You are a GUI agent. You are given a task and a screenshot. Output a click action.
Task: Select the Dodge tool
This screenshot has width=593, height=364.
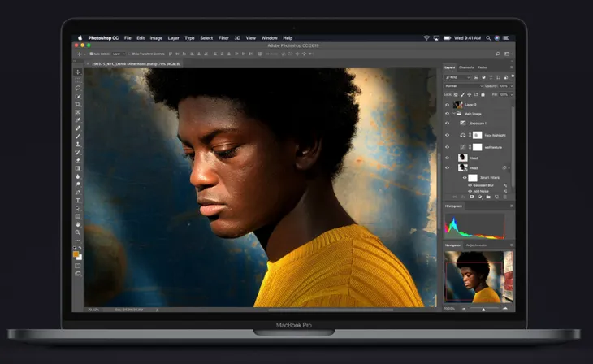click(x=78, y=184)
